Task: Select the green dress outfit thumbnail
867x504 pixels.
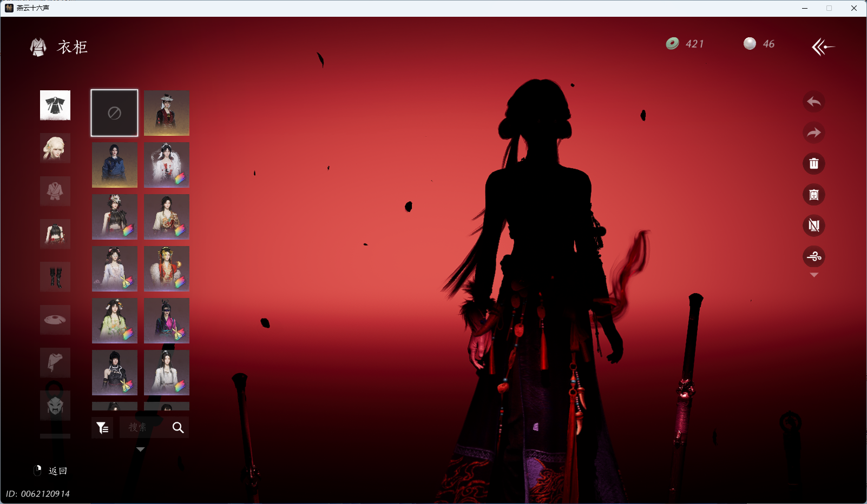Action: (x=114, y=321)
